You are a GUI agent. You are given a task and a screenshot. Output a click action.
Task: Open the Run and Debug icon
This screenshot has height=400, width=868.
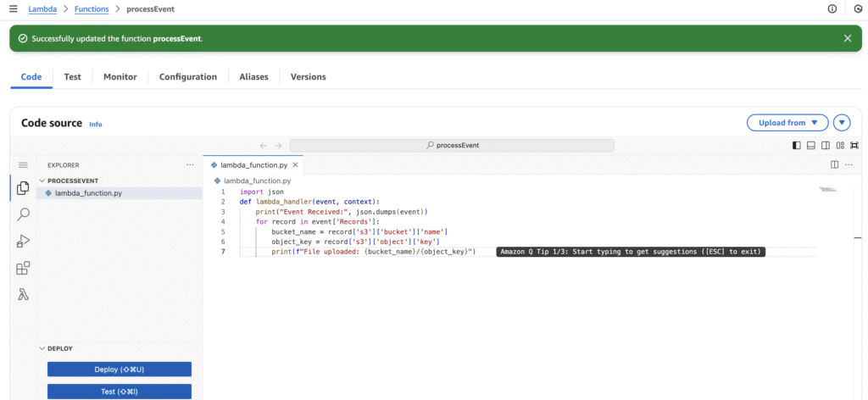[23, 242]
